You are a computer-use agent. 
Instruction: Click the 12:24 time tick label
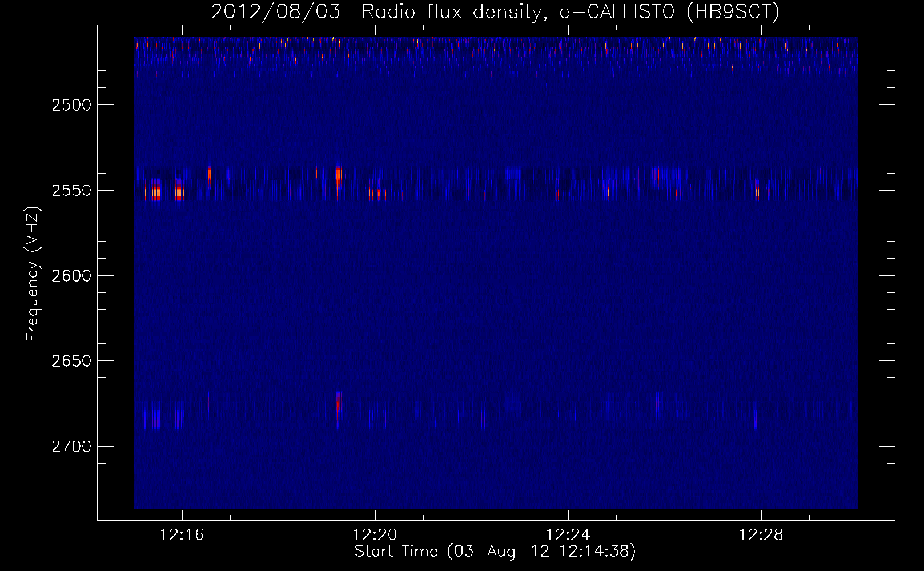pos(568,535)
